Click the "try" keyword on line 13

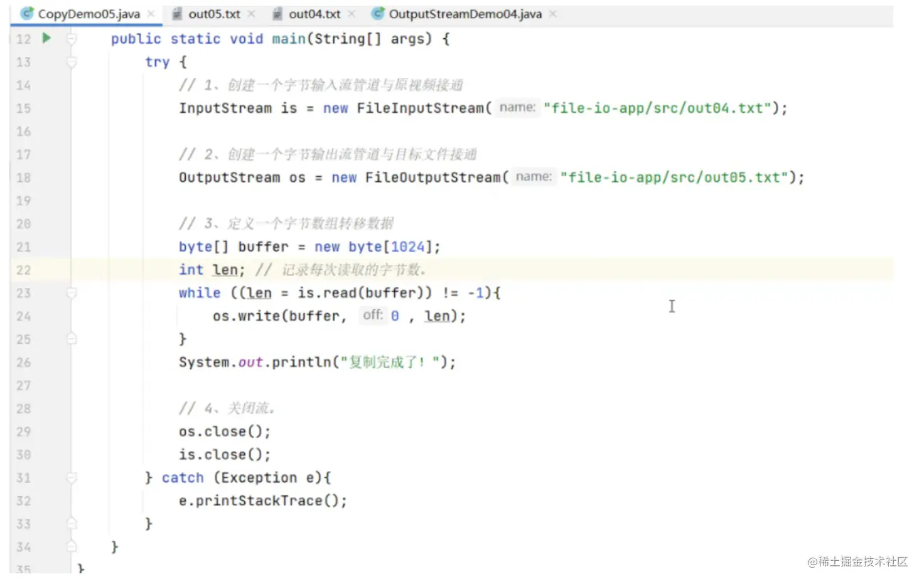pyautogui.click(x=157, y=62)
